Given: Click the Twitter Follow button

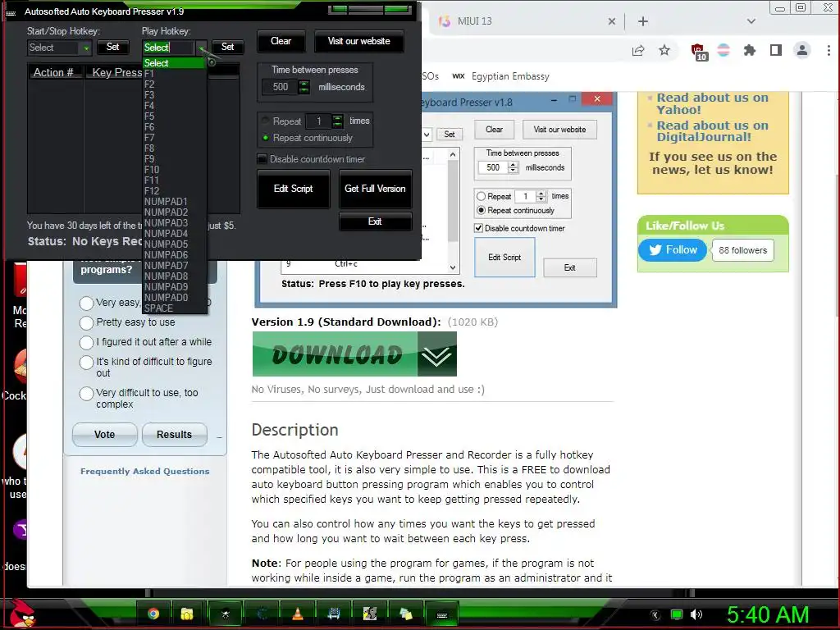Looking at the screenshot, I should click(673, 250).
